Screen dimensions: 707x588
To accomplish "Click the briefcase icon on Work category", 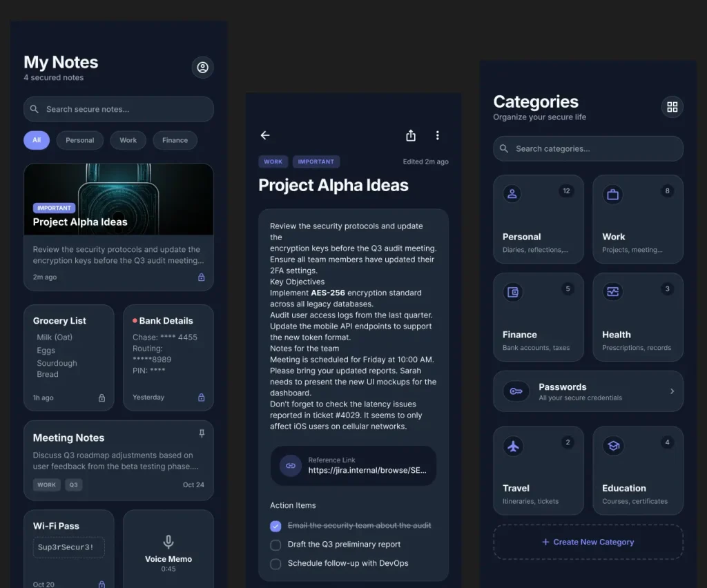I will pyautogui.click(x=613, y=195).
